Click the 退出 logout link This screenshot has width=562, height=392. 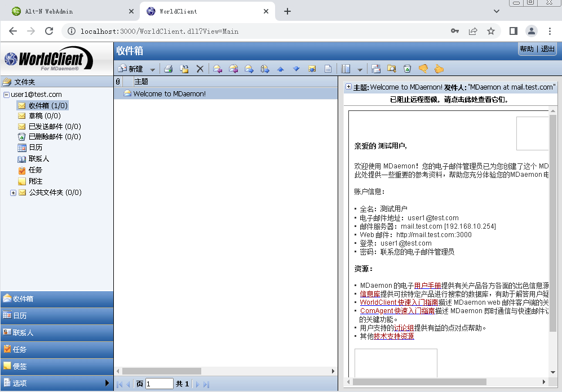tap(548, 49)
